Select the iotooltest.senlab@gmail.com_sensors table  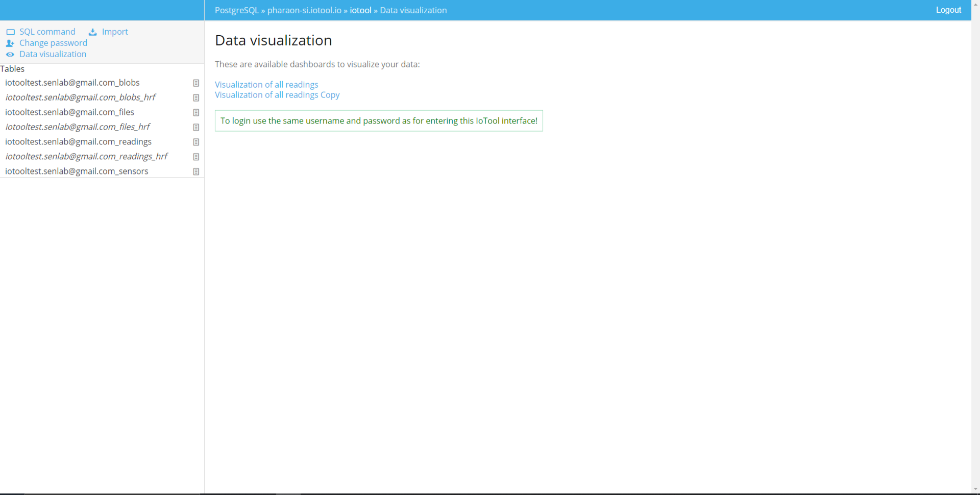coord(77,171)
